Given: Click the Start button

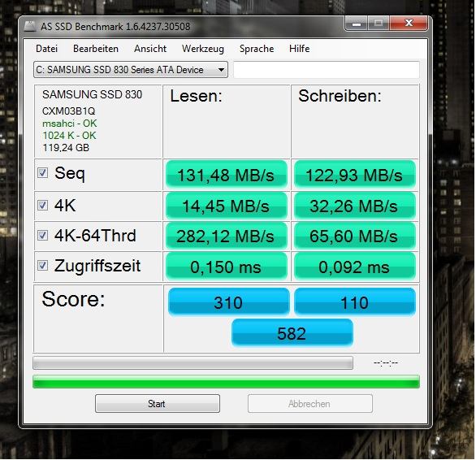Looking at the screenshot, I should [158, 403].
